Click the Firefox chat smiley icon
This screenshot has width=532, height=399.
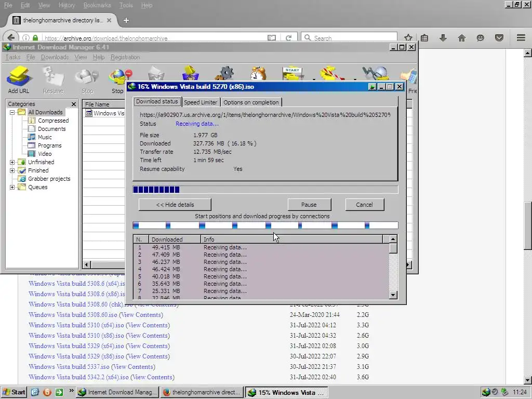tap(480, 37)
